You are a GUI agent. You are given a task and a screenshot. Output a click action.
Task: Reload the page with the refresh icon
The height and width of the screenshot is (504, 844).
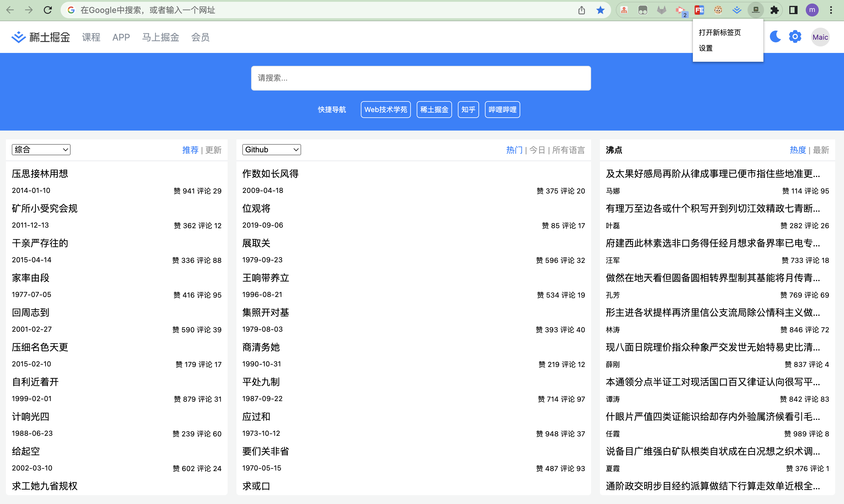[x=48, y=10]
